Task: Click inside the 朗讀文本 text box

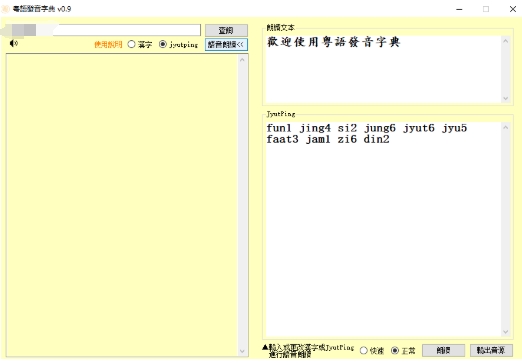Action: 383,69
